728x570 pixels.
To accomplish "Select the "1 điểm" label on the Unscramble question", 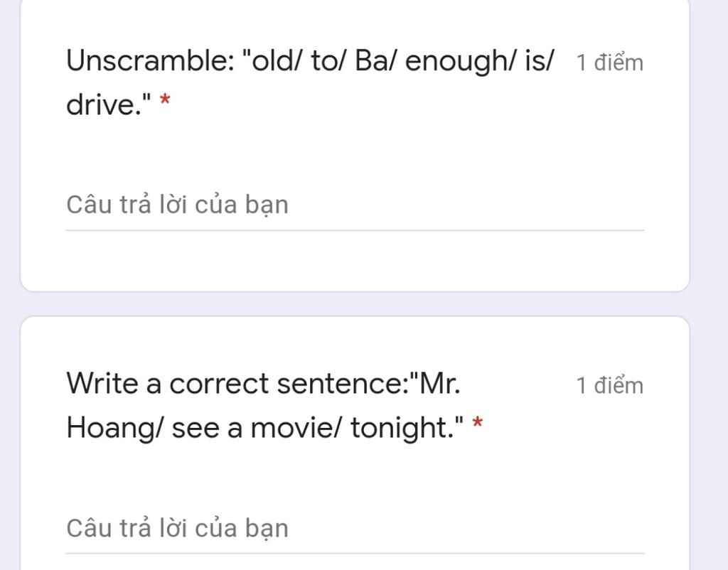I will [x=609, y=63].
